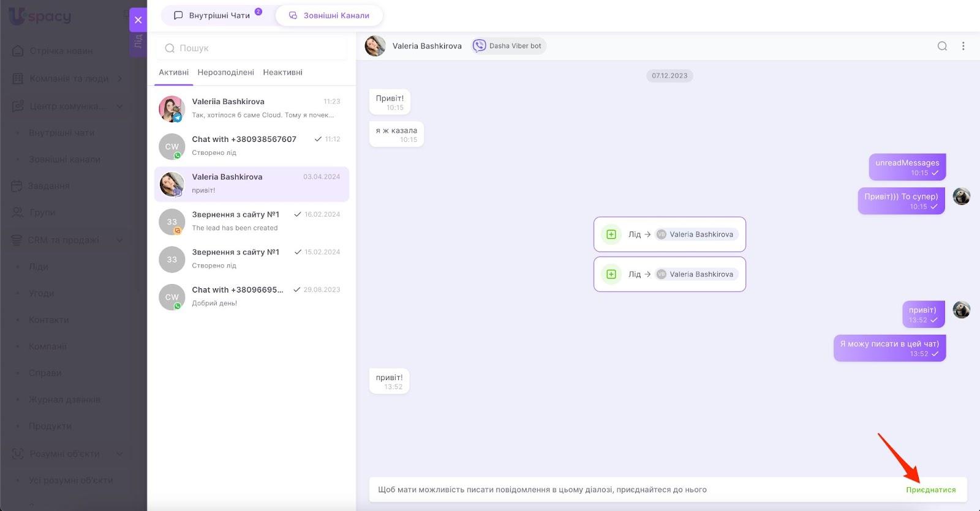Click the Viber icon beside Dasha Viber bot
Viewport: 980px width, 511px height.
(x=479, y=46)
